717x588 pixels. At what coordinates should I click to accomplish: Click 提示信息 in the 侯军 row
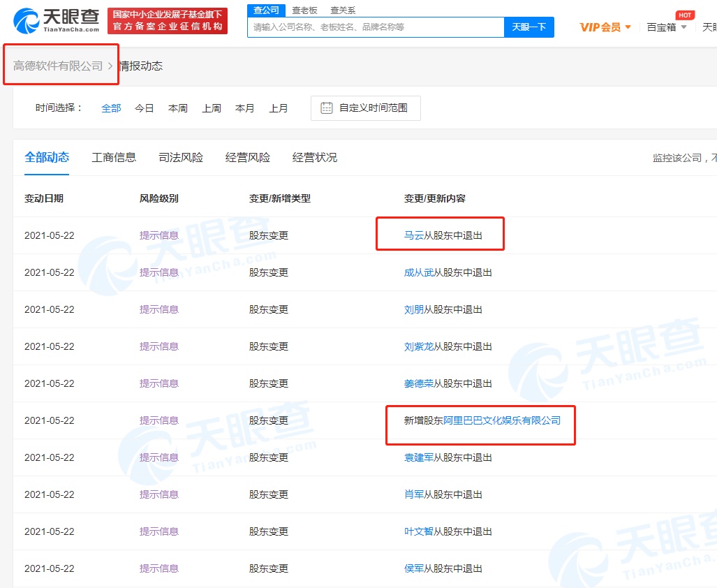159,569
